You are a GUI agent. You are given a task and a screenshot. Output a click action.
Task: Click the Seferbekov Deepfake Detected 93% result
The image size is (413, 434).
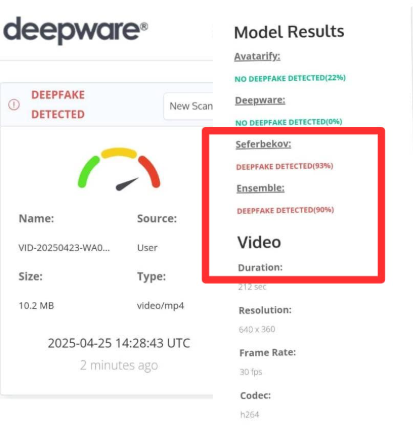click(285, 166)
